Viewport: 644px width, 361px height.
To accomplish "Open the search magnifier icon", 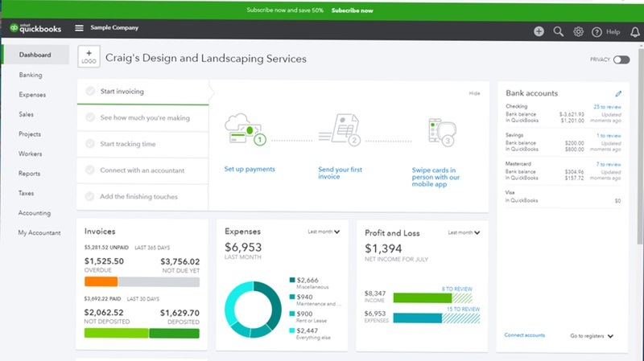I will tap(559, 31).
